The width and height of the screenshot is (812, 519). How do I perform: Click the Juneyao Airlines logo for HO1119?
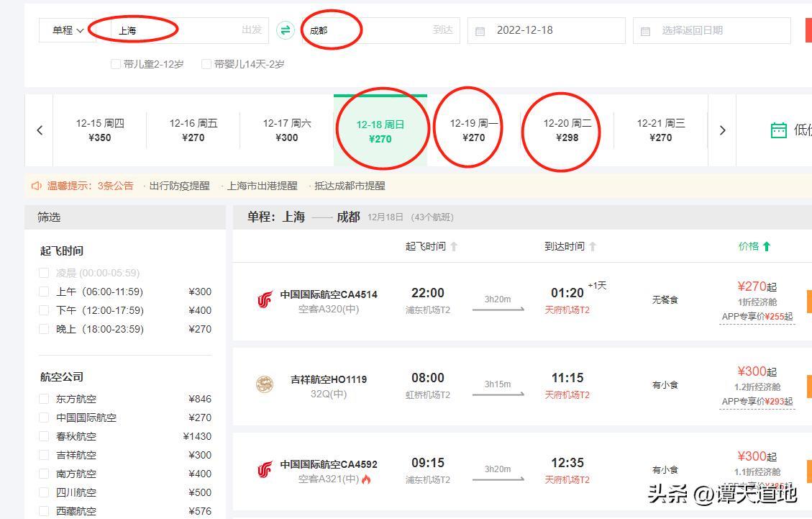click(x=265, y=384)
